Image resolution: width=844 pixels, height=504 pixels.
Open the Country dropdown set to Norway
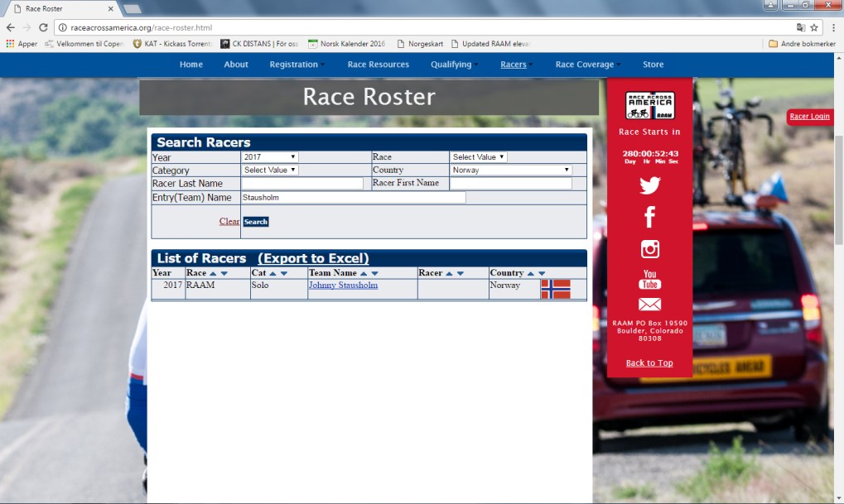tap(508, 170)
